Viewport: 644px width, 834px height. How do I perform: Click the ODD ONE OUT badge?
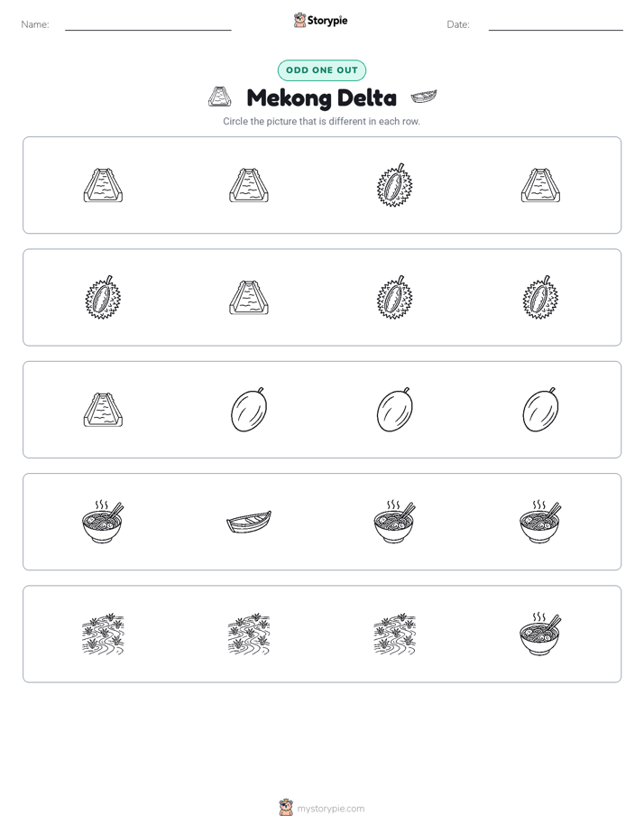321,70
